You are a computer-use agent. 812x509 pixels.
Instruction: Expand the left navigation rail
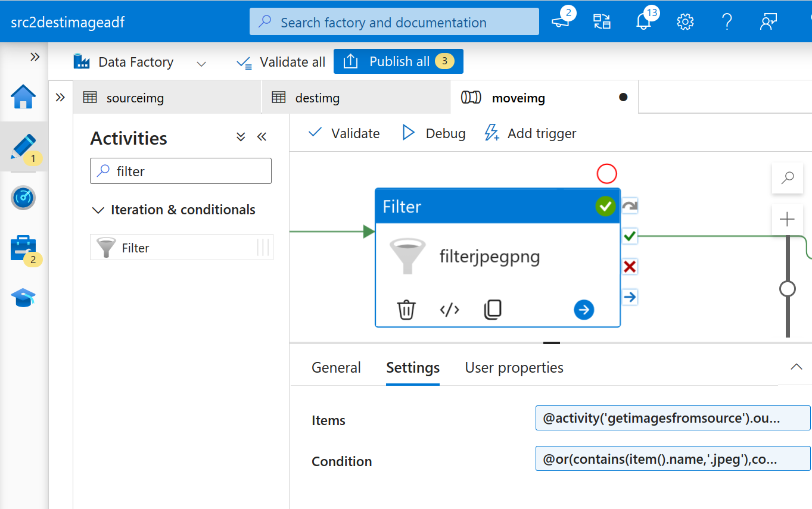[35, 57]
